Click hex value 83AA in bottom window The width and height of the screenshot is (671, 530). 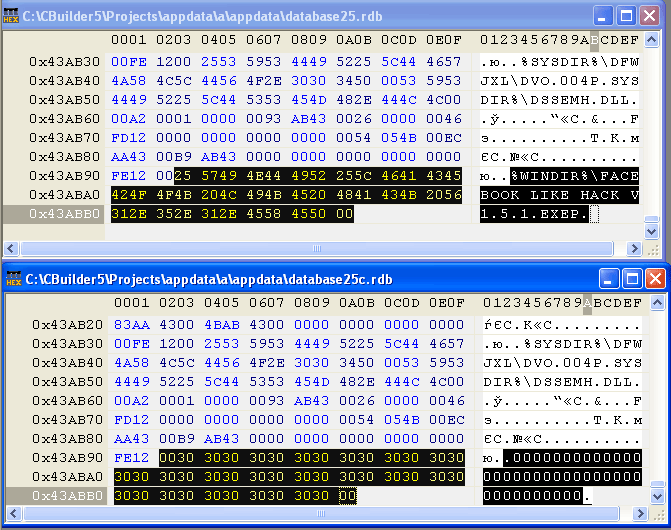[x=129, y=325]
